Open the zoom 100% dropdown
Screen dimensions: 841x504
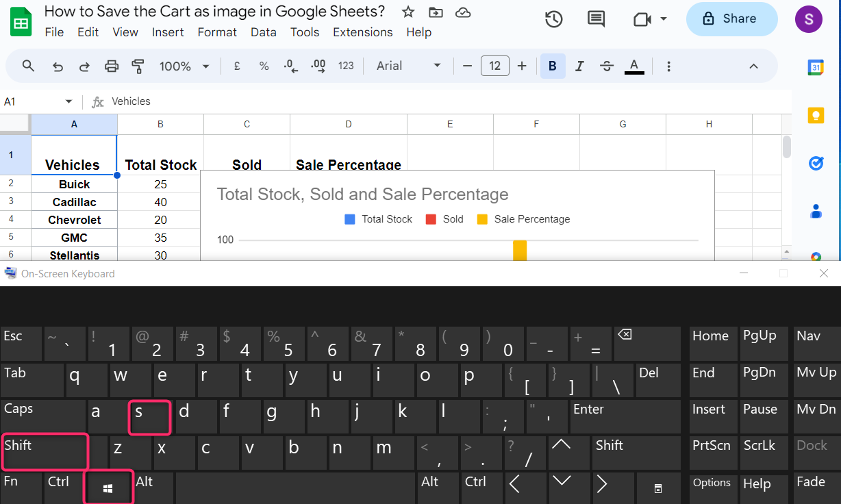(x=184, y=66)
